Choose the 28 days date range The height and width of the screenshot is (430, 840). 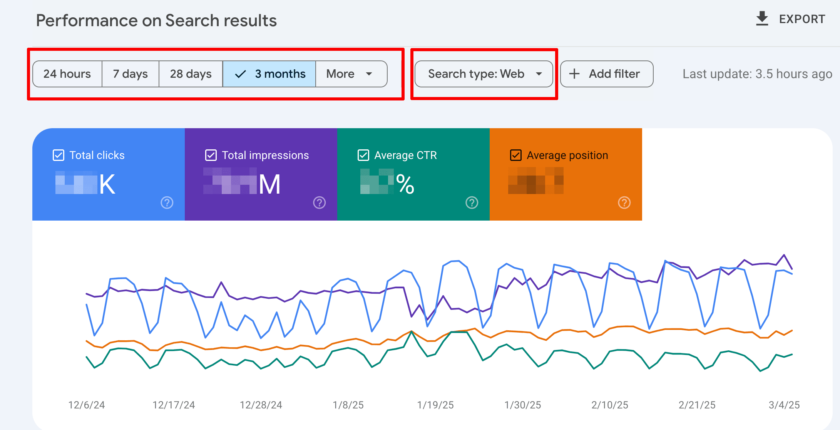pos(190,74)
